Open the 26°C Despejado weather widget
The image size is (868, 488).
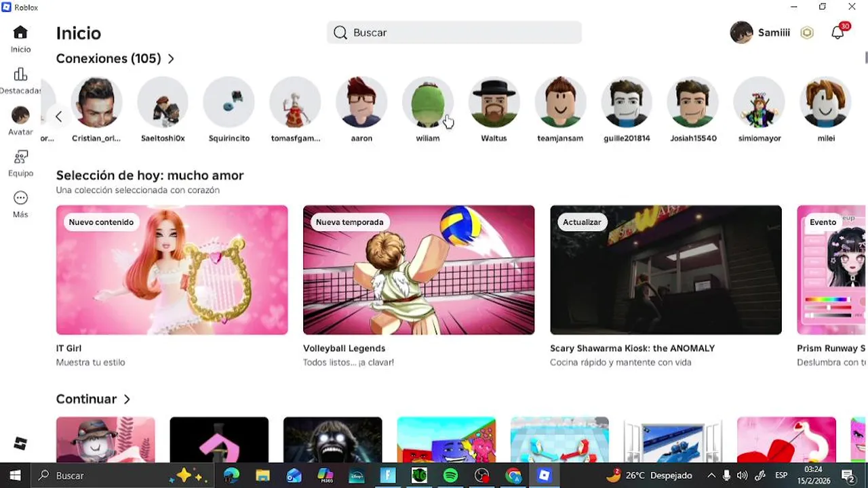(650, 476)
